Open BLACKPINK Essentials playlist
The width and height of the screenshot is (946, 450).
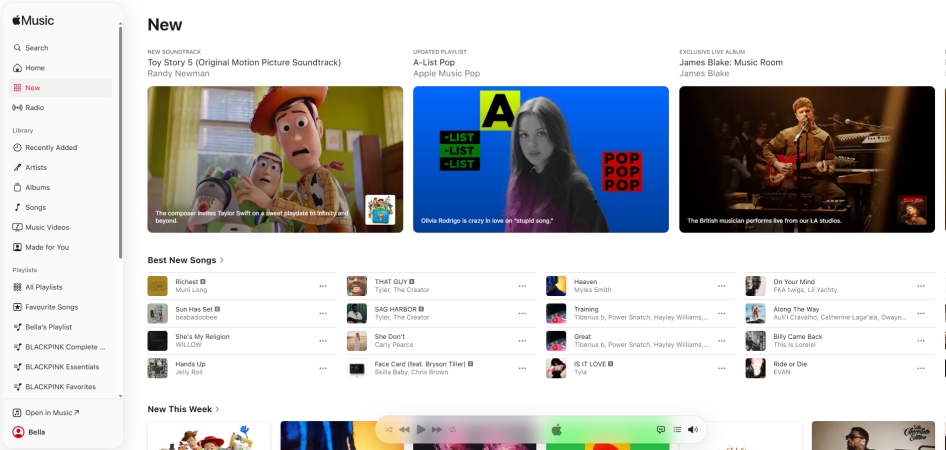pyautogui.click(x=60, y=367)
